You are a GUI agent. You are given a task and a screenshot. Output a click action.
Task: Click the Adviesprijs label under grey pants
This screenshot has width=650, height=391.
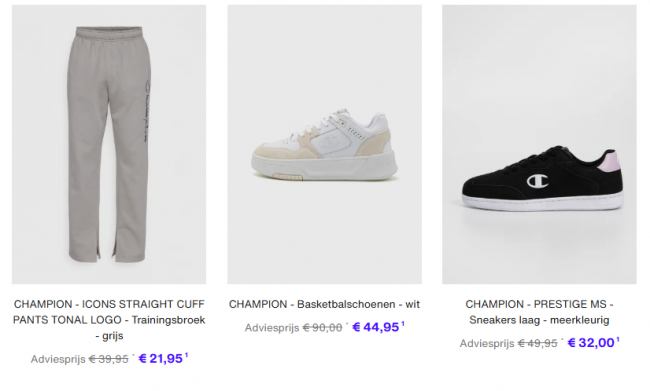(x=58, y=359)
